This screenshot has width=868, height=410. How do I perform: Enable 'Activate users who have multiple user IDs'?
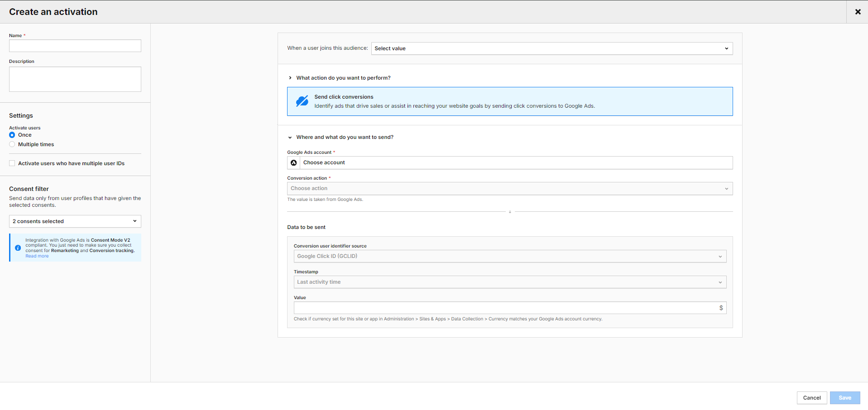[12, 163]
